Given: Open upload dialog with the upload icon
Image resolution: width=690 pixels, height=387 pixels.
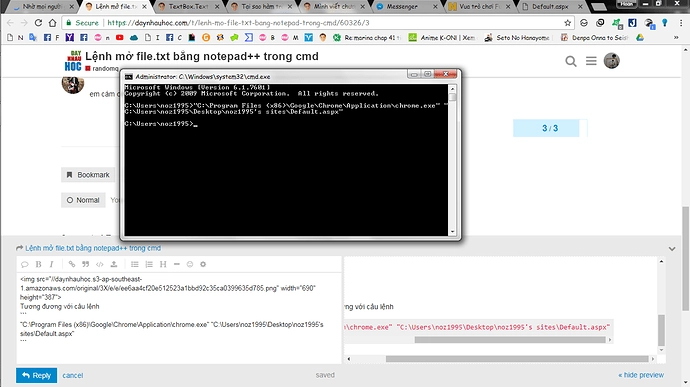Looking at the screenshot, I should pyautogui.click(x=114, y=264).
